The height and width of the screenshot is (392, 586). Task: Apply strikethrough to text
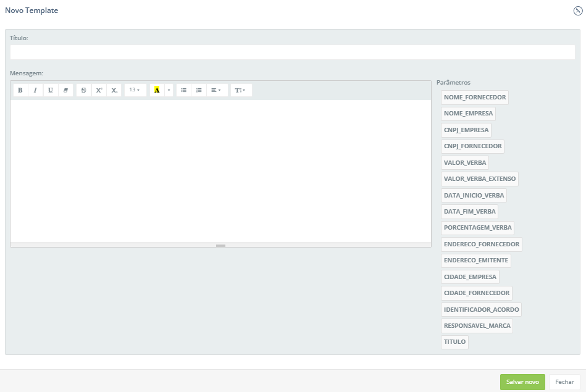coord(84,90)
